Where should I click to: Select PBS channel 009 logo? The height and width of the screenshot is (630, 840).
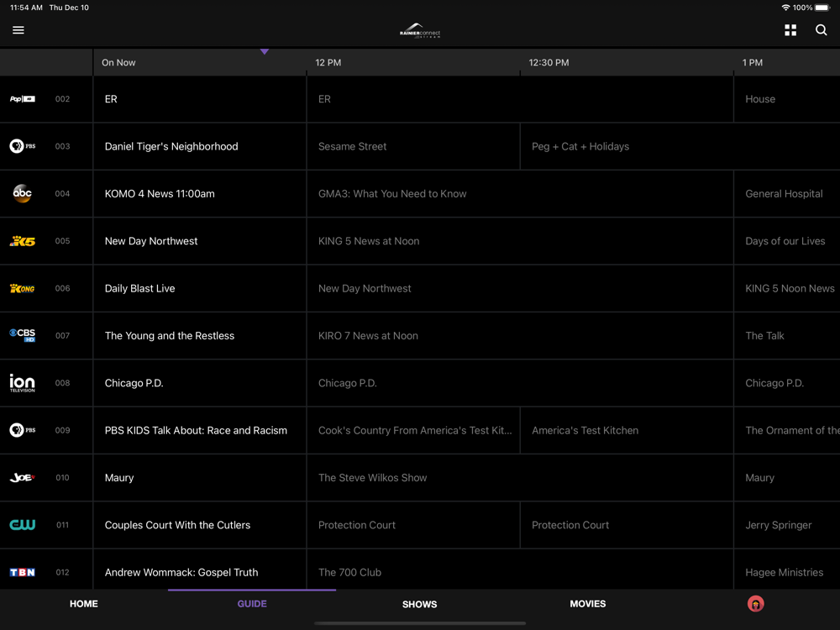coord(23,430)
